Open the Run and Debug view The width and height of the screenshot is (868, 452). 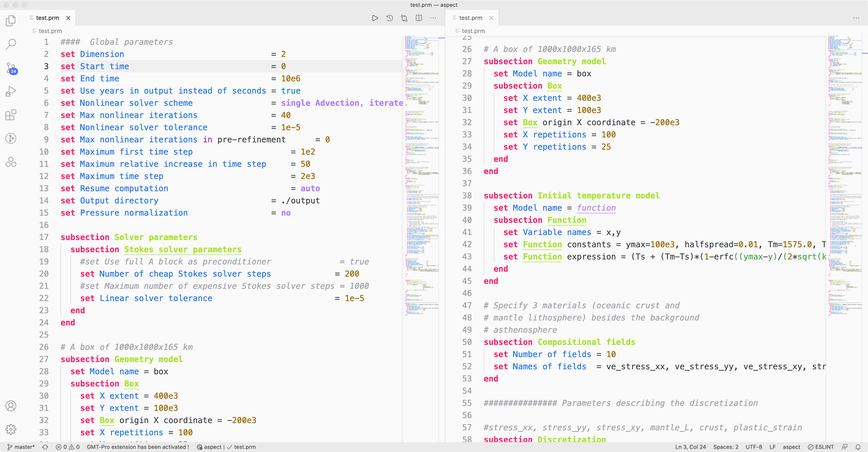11,91
